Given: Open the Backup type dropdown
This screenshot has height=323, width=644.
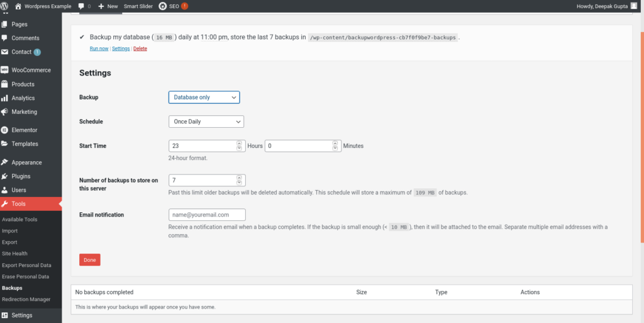Looking at the screenshot, I should 204,98.
